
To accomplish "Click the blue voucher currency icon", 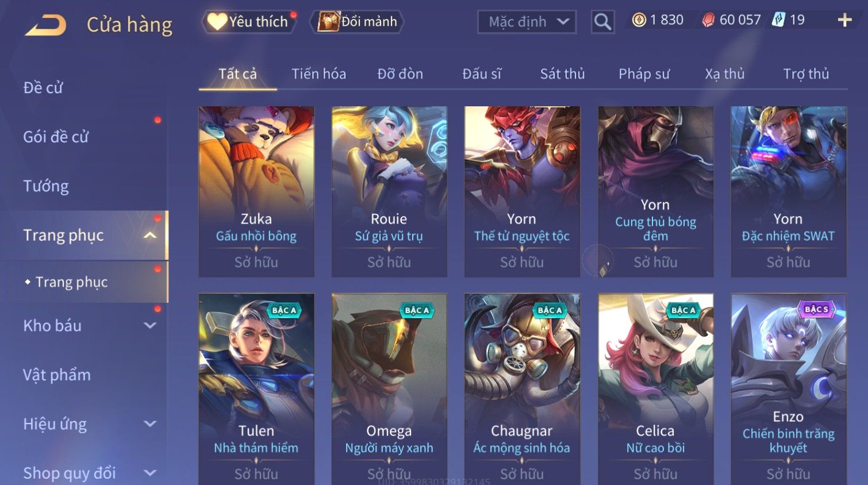I will click(x=778, y=20).
